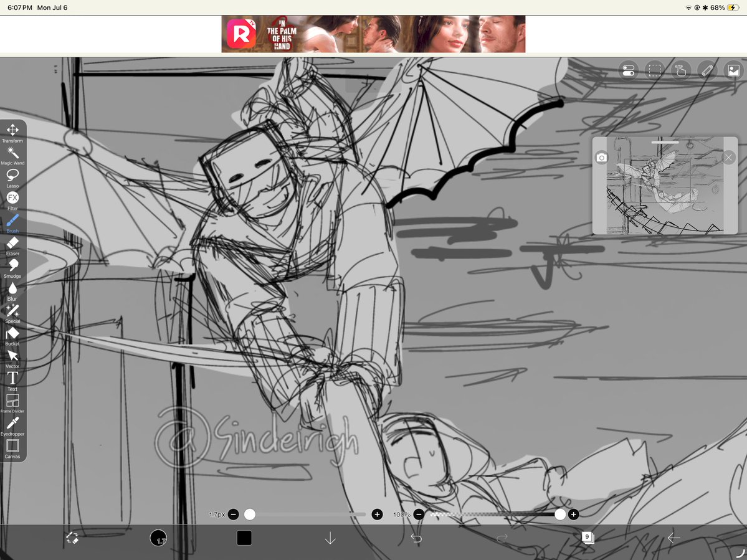Viewport: 747px width, 560px height.
Task: Go back with the left arrow
Action: click(673, 538)
